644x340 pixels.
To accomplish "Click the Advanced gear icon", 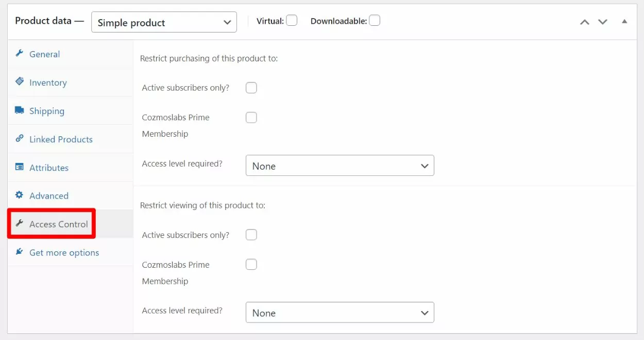I will pos(20,195).
